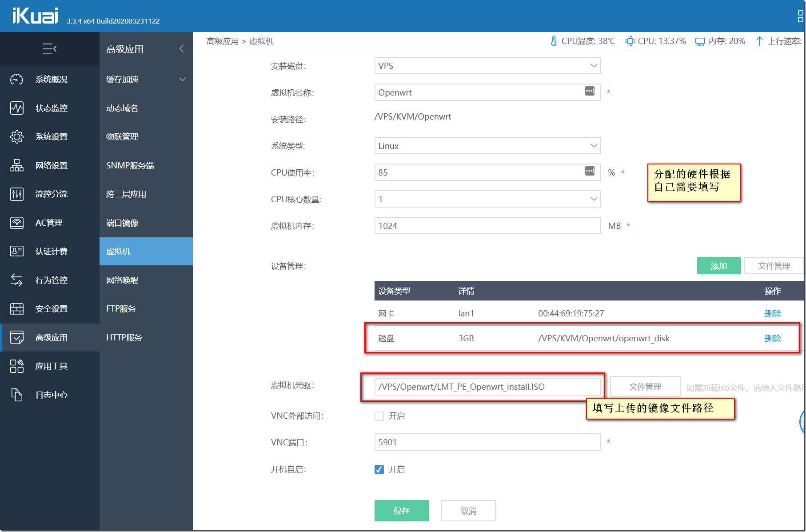
Task: Enable the VNC外部访问 checkbox
Action: (x=379, y=416)
